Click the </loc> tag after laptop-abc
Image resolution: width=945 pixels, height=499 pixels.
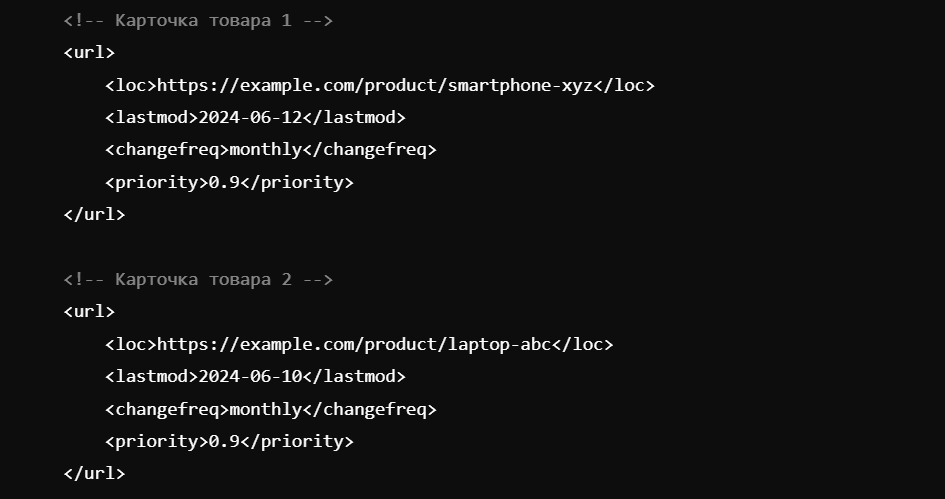[582, 344]
